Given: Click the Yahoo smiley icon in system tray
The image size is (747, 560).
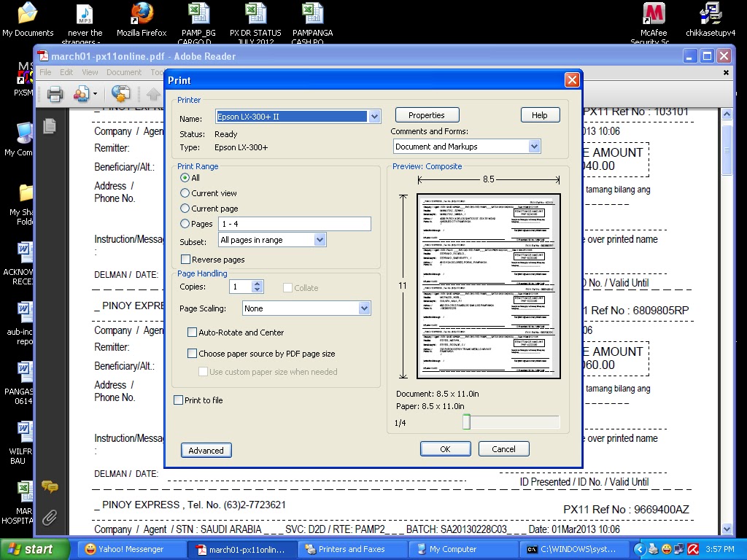Looking at the screenshot, I should click(x=667, y=549).
